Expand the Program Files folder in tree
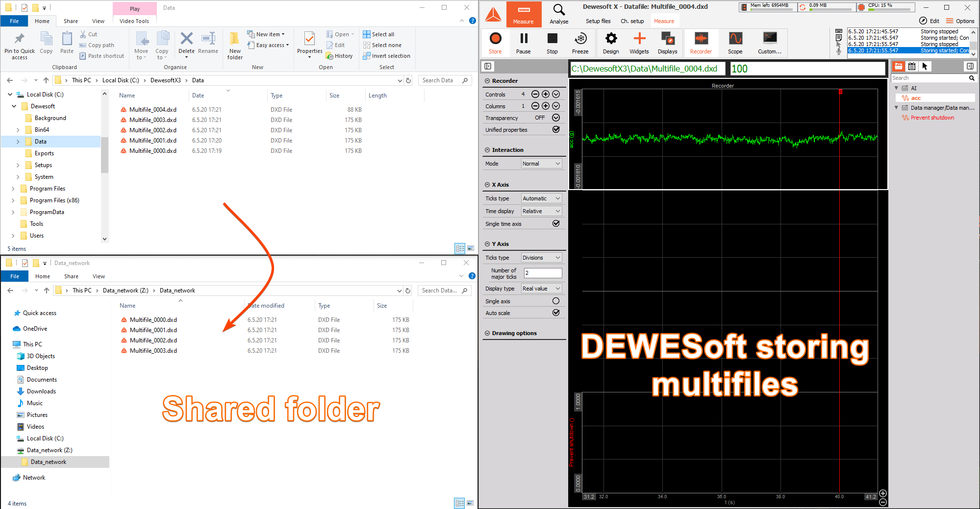This screenshot has height=509, width=980. (x=13, y=189)
